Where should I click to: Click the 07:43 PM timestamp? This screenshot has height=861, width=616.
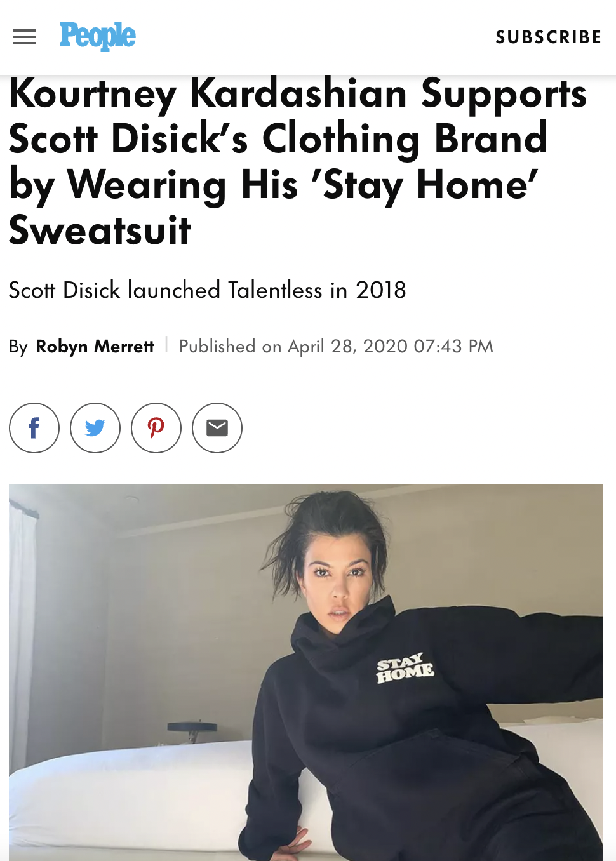[x=453, y=347]
